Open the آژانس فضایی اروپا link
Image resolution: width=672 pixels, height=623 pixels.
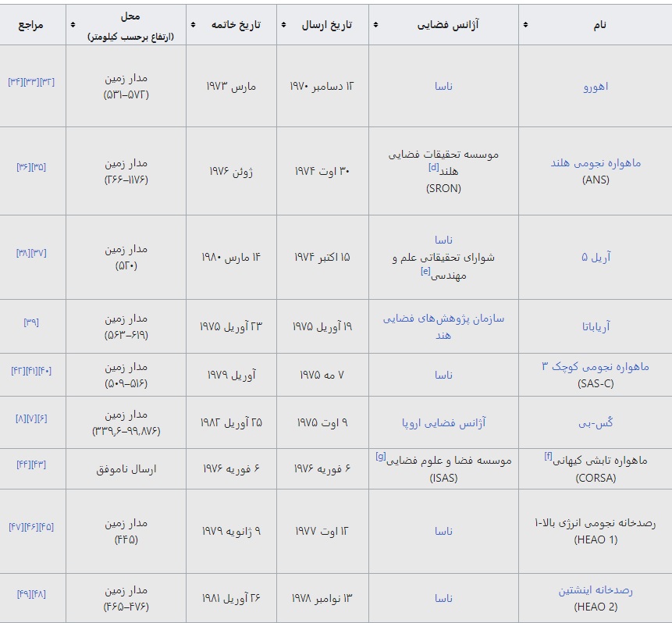(443, 423)
